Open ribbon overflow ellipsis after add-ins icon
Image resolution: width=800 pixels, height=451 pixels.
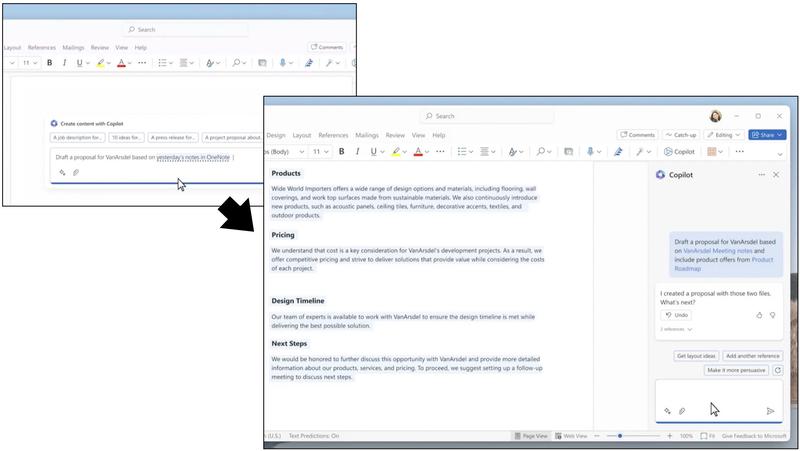[x=739, y=152]
